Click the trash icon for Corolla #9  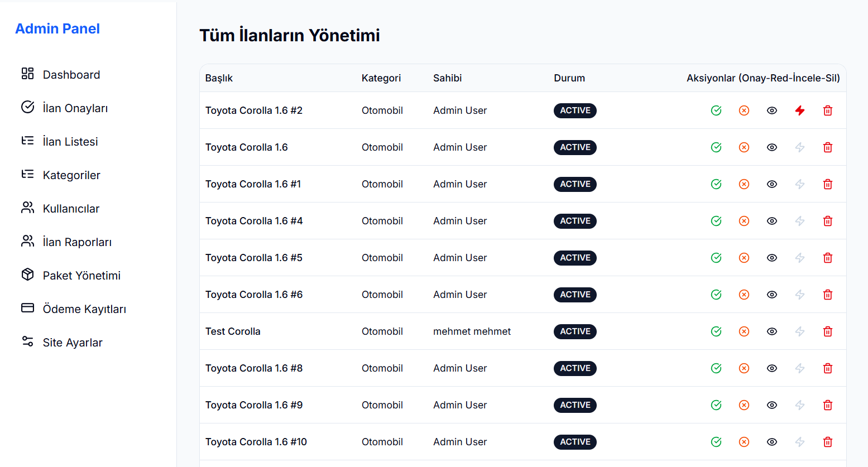[x=828, y=405]
